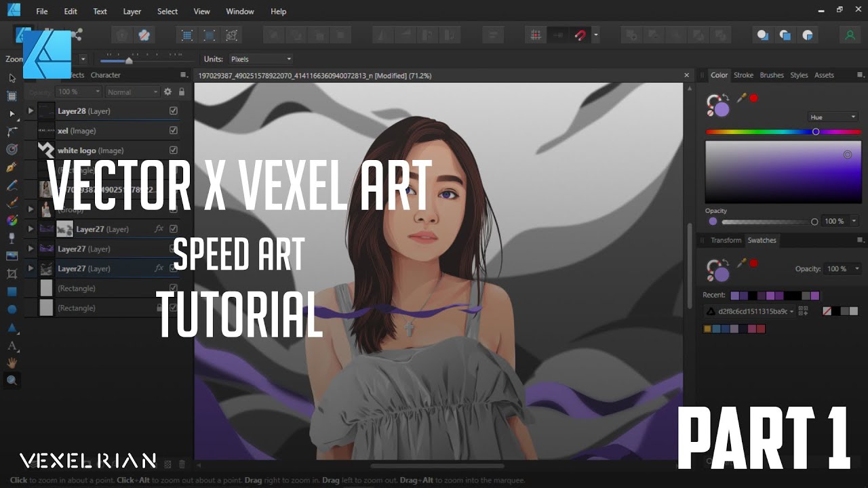Switch to the Brushes tab

[772, 75]
